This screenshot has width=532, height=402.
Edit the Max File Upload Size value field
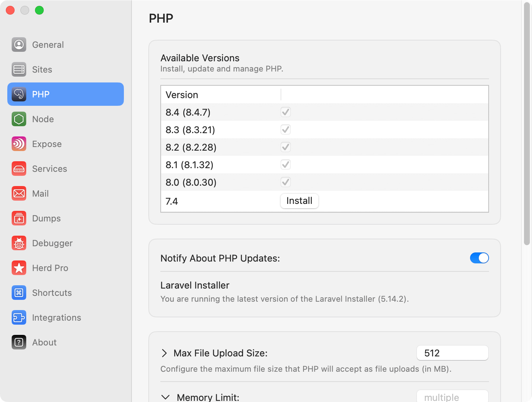[x=452, y=353]
